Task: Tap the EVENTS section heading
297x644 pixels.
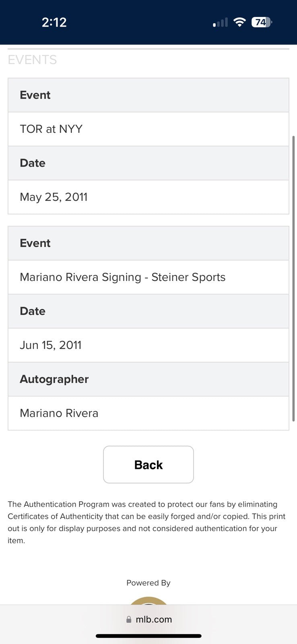Action: coord(32,60)
